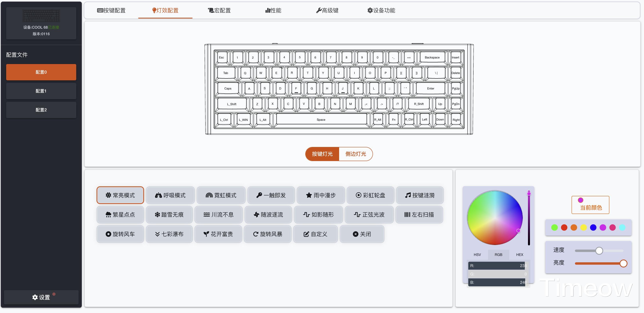Image resolution: width=644 pixels, height=313 pixels.
Task: Open the 宏配置 macro tab
Action: [219, 11]
